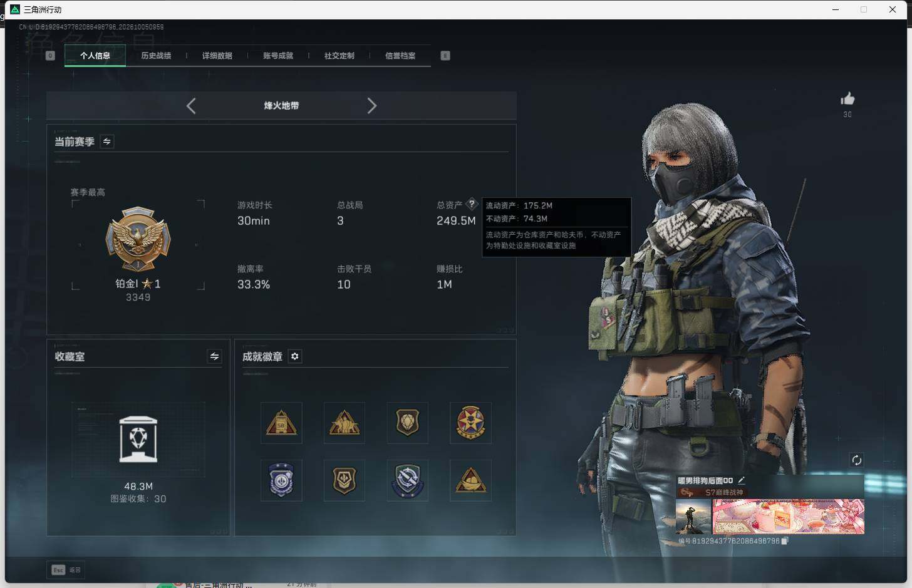Select the green shield badge with knife
The image size is (912, 588).
click(x=408, y=480)
